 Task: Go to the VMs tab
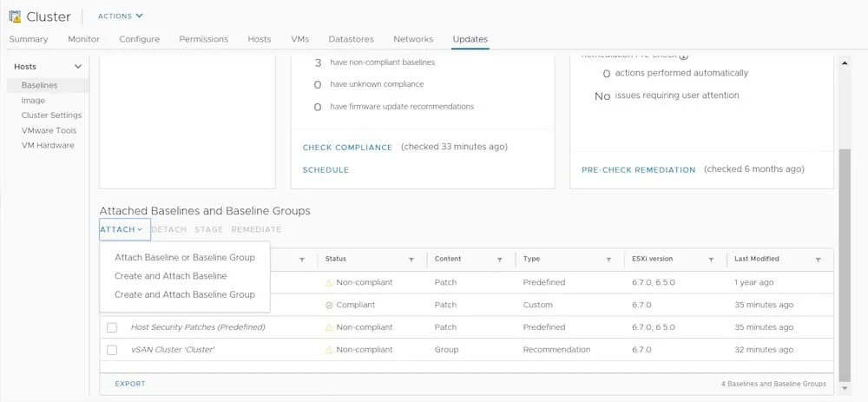point(299,39)
